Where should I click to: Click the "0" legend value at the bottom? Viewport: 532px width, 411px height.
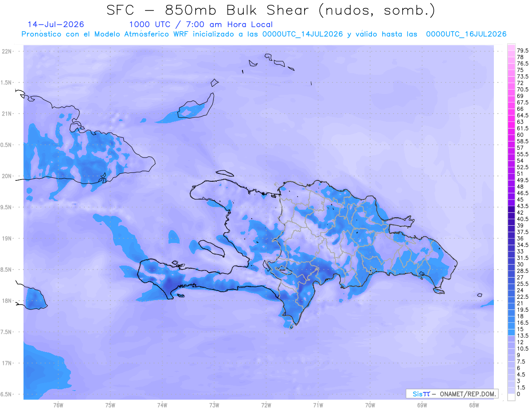[x=519, y=394]
